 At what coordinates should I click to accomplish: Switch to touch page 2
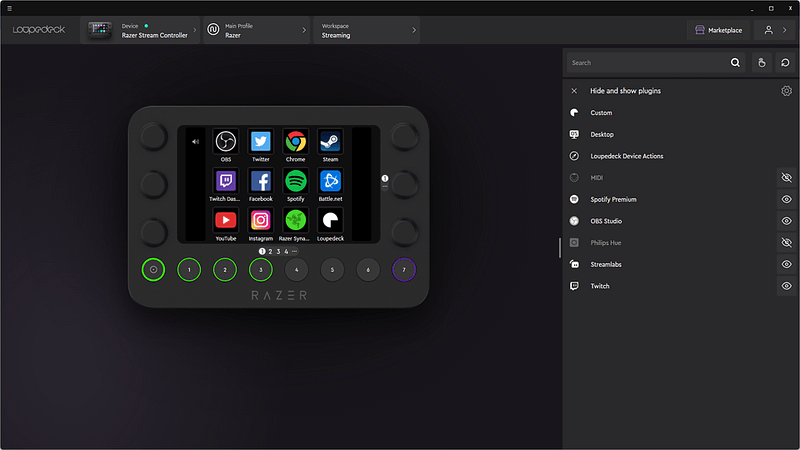pyautogui.click(x=270, y=251)
